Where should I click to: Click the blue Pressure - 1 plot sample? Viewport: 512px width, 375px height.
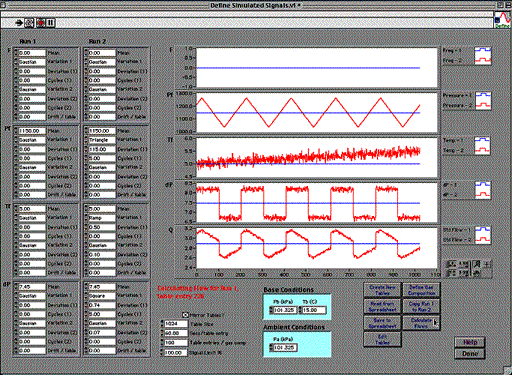(482, 95)
